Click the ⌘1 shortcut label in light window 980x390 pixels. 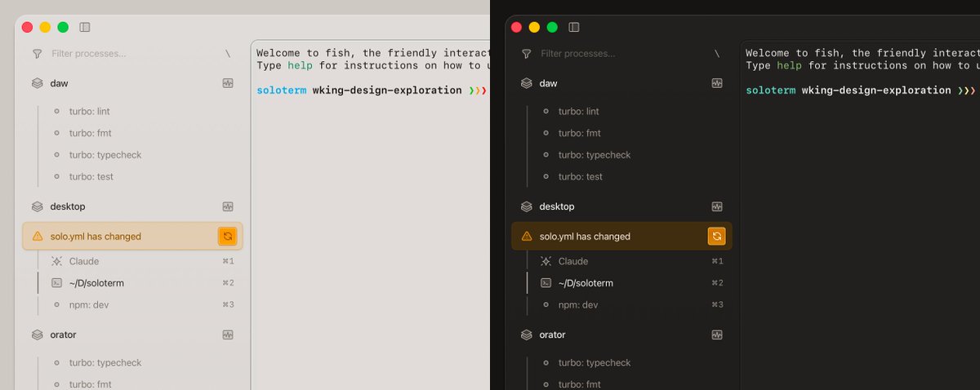pyautogui.click(x=228, y=261)
